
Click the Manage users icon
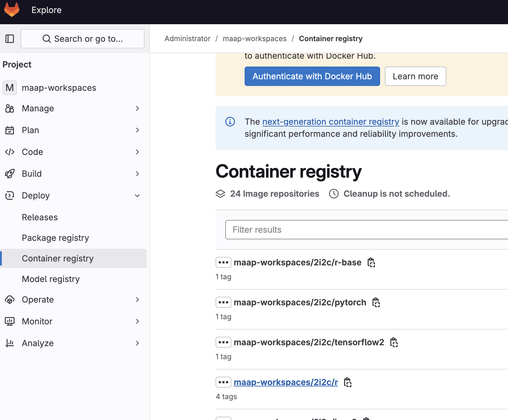[x=10, y=108]
